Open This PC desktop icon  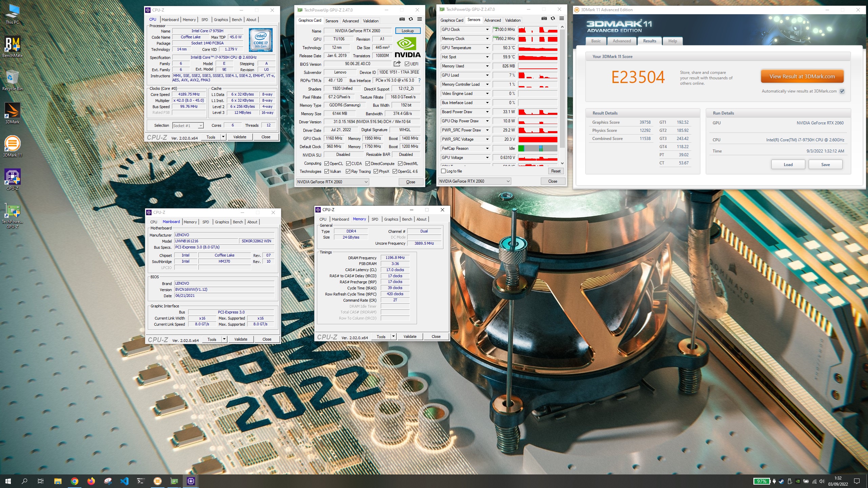pos(13,14)
